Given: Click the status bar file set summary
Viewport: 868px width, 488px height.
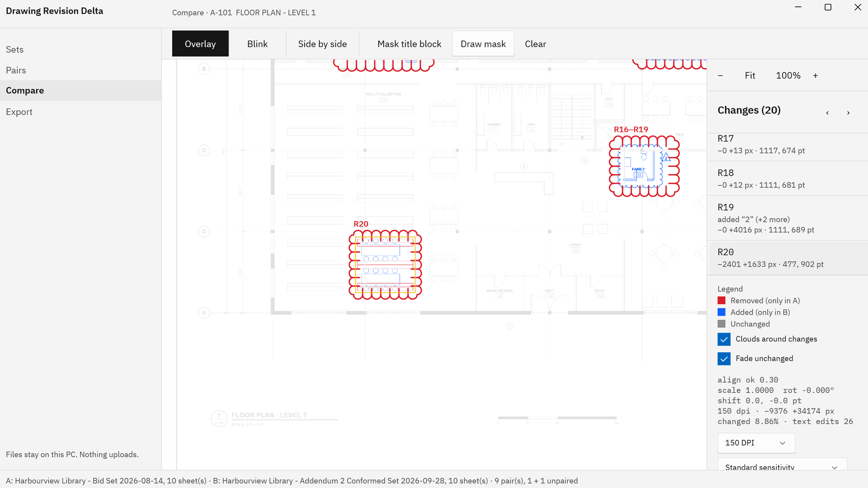Looking at the screenshot, I should point(292,481).
